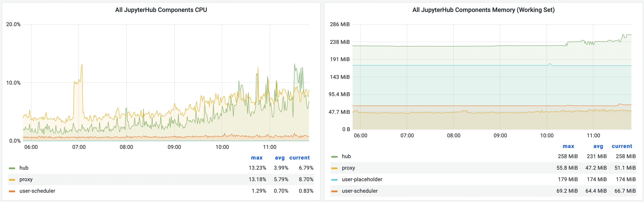This screenshot has height=202, width=644.
Task: Toggle the hub series in the CPU legend
Action: 24,168
